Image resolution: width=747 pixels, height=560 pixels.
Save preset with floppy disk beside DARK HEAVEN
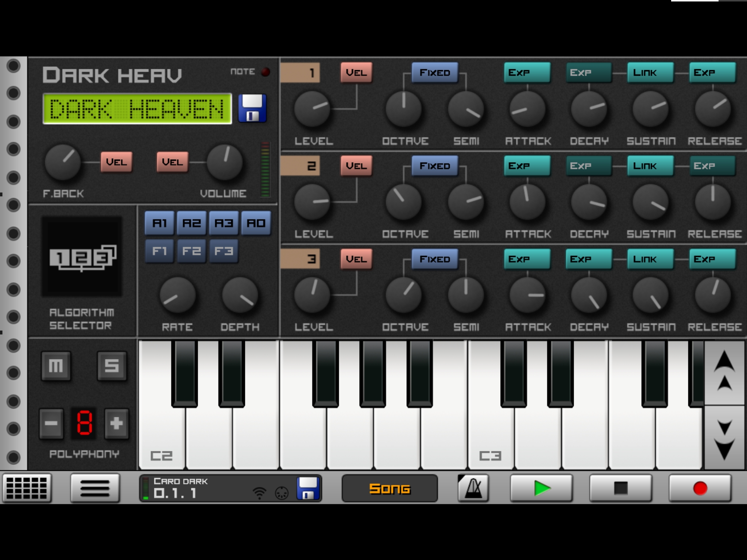[x=252, y=108]
